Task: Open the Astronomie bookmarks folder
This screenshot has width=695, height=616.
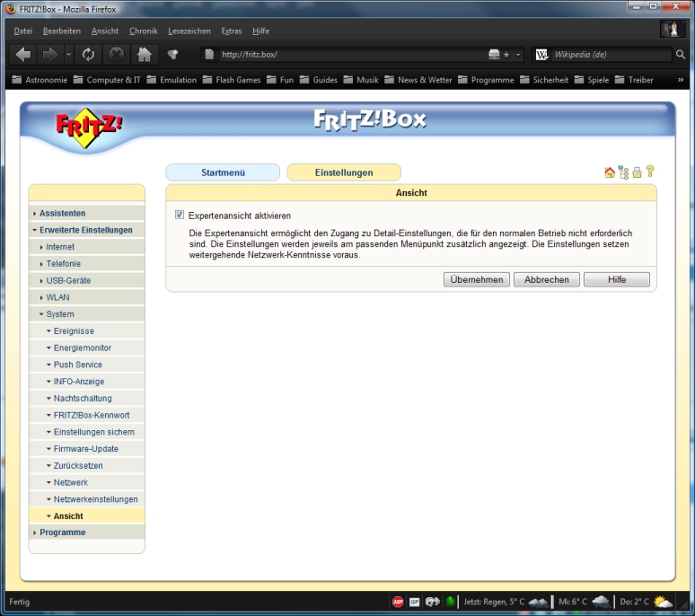Action: click(40, 80)
